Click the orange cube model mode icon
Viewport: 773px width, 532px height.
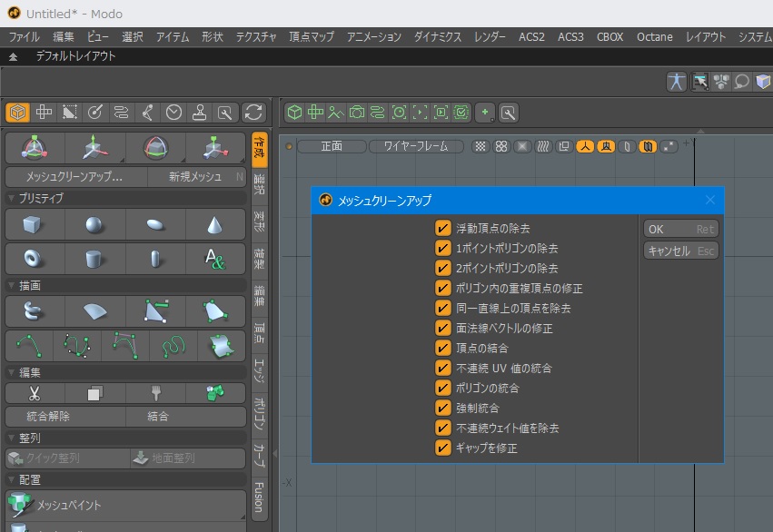pos(18,113)
